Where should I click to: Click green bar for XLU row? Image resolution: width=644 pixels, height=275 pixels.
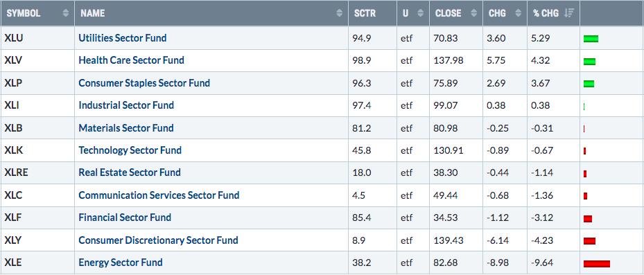pyautogui.click(x=591, y=39)
